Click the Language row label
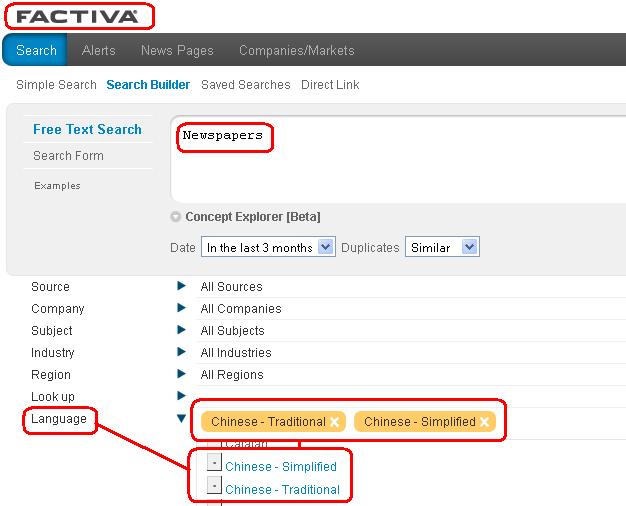 (59, 419)
